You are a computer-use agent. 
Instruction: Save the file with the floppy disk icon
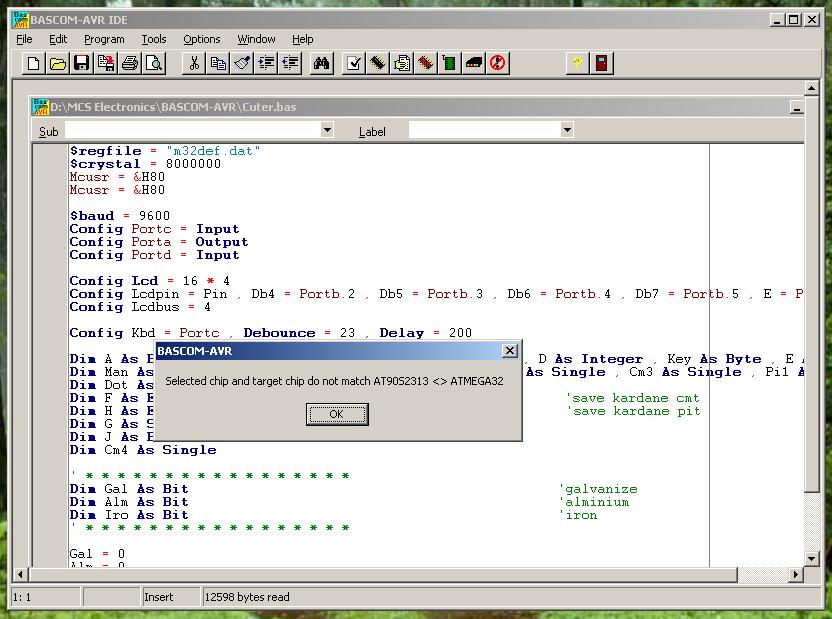[82, 64]
